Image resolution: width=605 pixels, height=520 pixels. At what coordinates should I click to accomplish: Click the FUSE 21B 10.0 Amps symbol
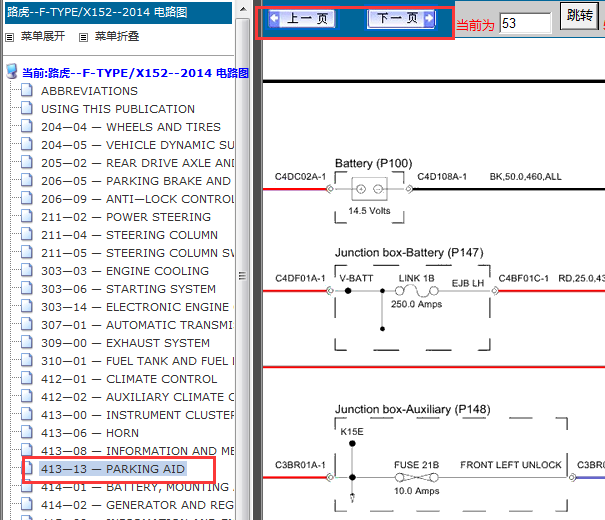[x=417, y=478]
